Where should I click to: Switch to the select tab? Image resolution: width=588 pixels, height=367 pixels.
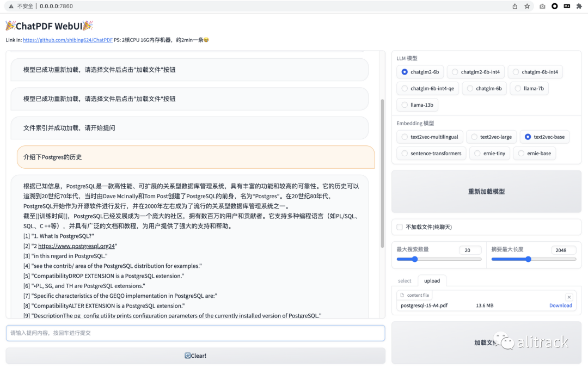405,280
